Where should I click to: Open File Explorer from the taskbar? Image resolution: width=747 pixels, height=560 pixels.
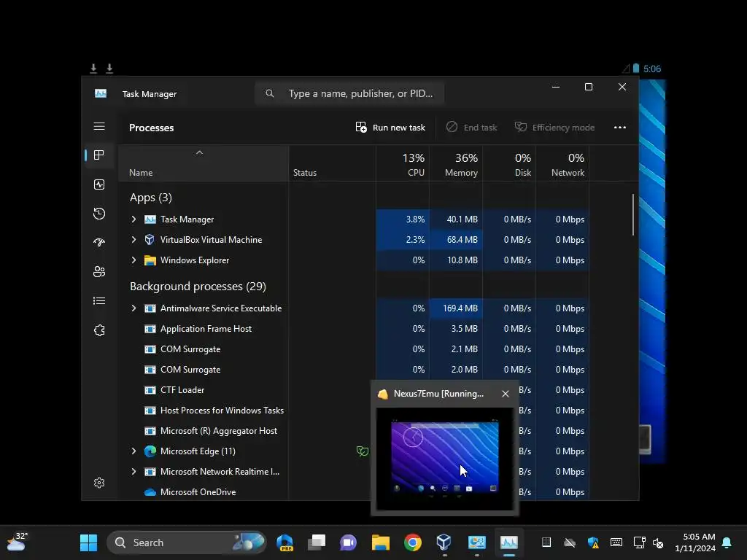381,542
